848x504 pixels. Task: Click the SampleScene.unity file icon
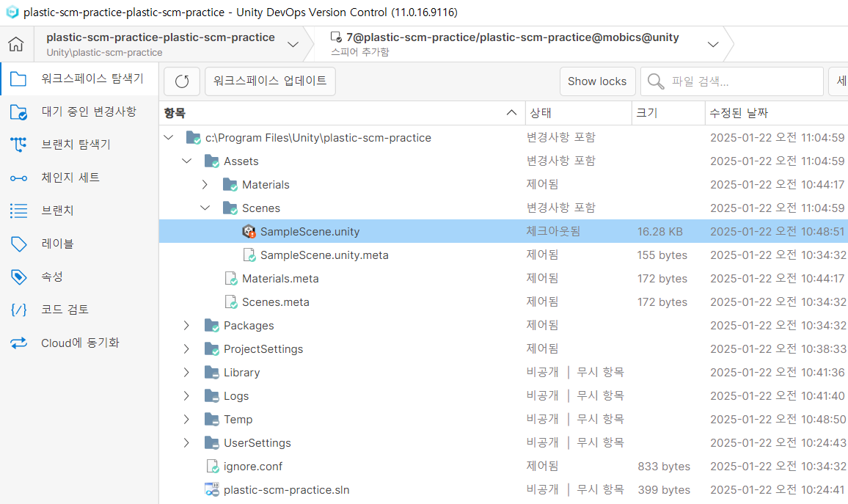click(249, 231)
